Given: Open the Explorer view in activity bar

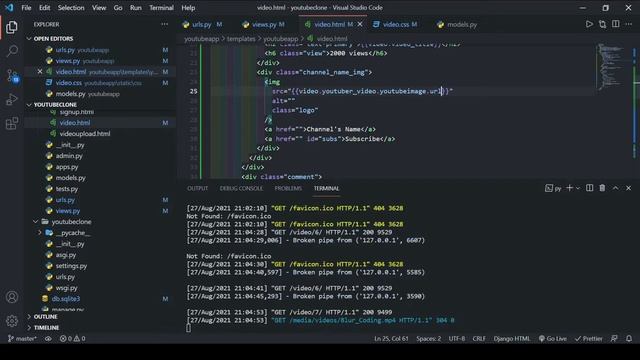Looking at the screenshot, I should [12, 27].
